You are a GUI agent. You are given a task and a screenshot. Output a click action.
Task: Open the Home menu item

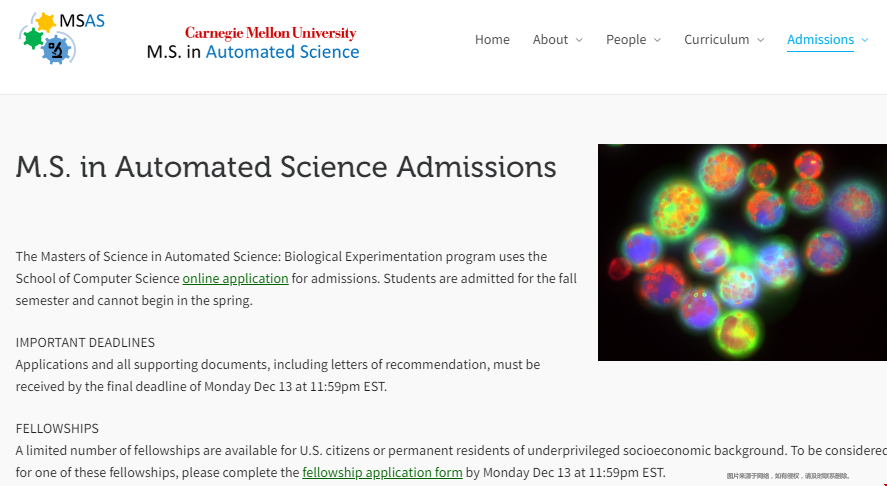click(492, 39)
